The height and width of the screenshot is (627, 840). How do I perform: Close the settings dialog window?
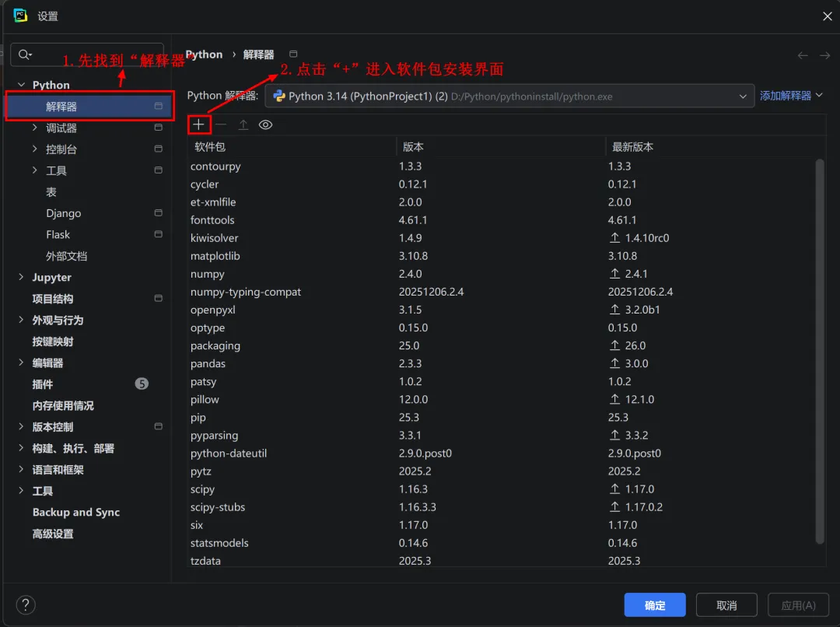tap(827, 16)
